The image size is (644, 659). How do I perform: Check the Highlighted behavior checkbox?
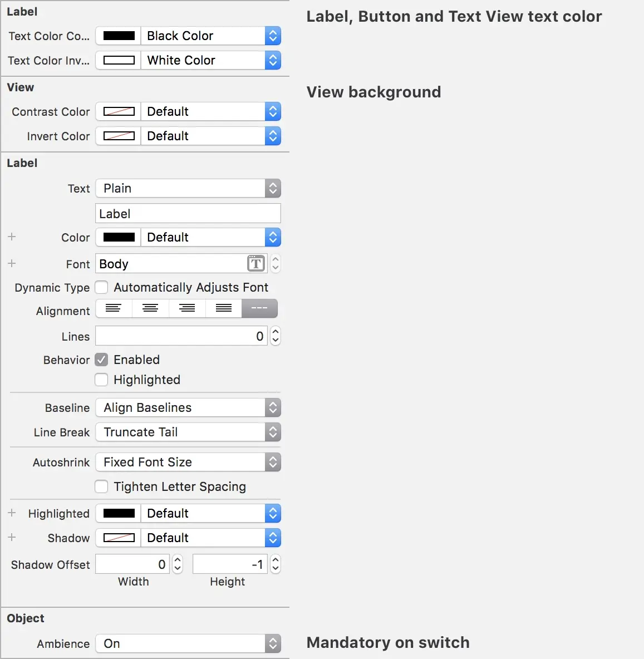pos(101,380)
